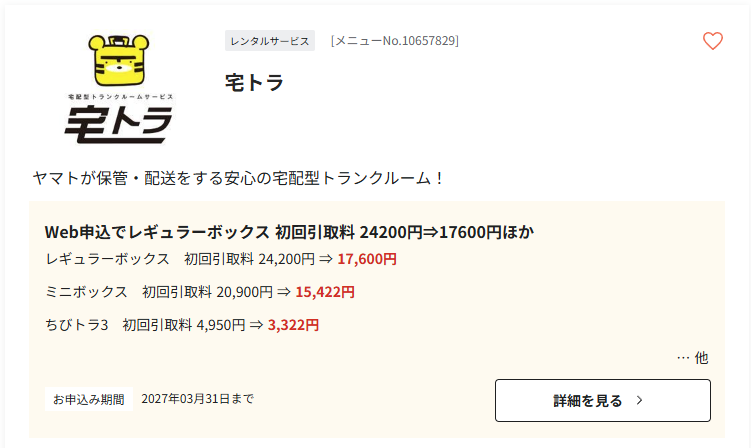Image resolution: width=751 pixels, height=448 pixels.
Task: Click the Web申込でレギュラーボックス offer heading
Action: pos(289,232)
